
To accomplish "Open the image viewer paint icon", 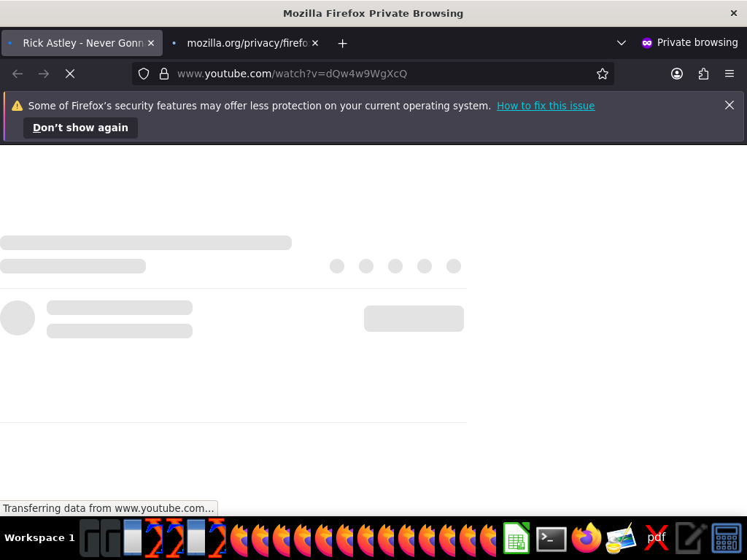I will pos(621,538).
